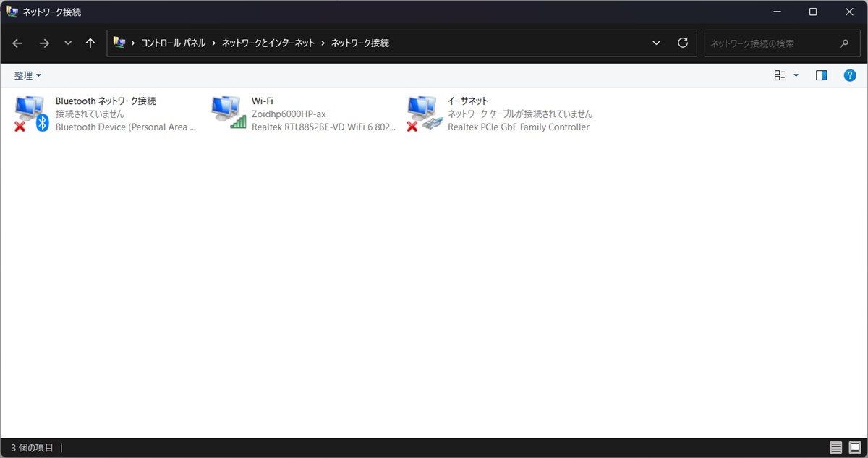Select the Wi-Fi network adapter icon

pos(229,113)
